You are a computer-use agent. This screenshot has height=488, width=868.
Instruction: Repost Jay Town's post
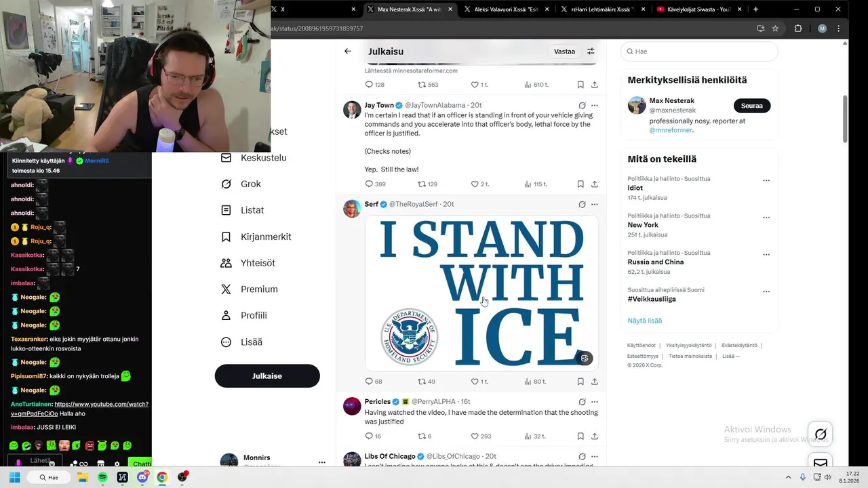point(427,184)
